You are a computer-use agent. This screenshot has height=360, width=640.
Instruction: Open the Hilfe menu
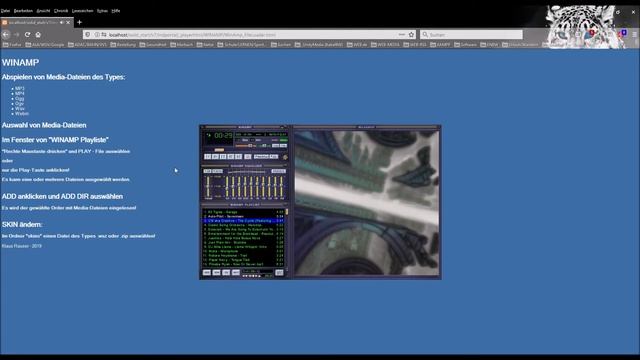(x=116, y=11)
